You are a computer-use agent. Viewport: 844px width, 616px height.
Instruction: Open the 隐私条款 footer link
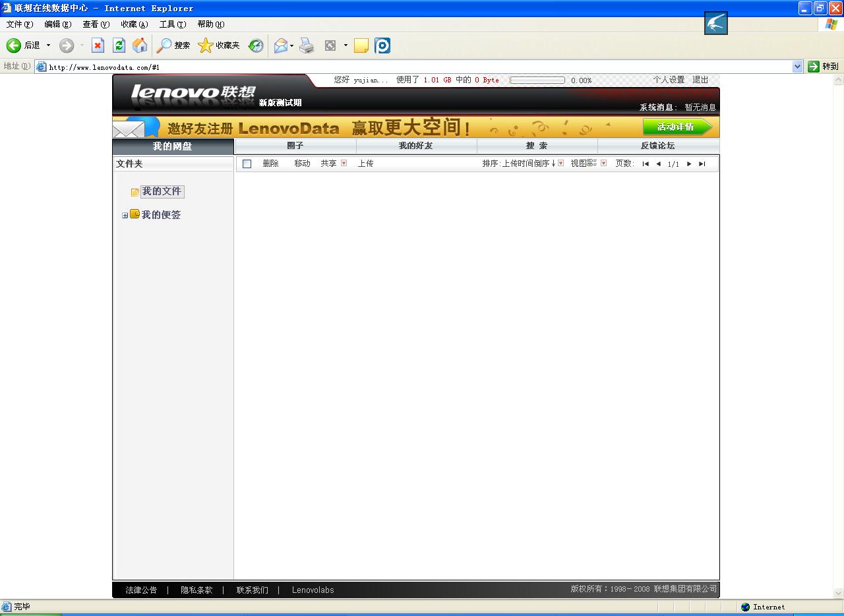196,590
